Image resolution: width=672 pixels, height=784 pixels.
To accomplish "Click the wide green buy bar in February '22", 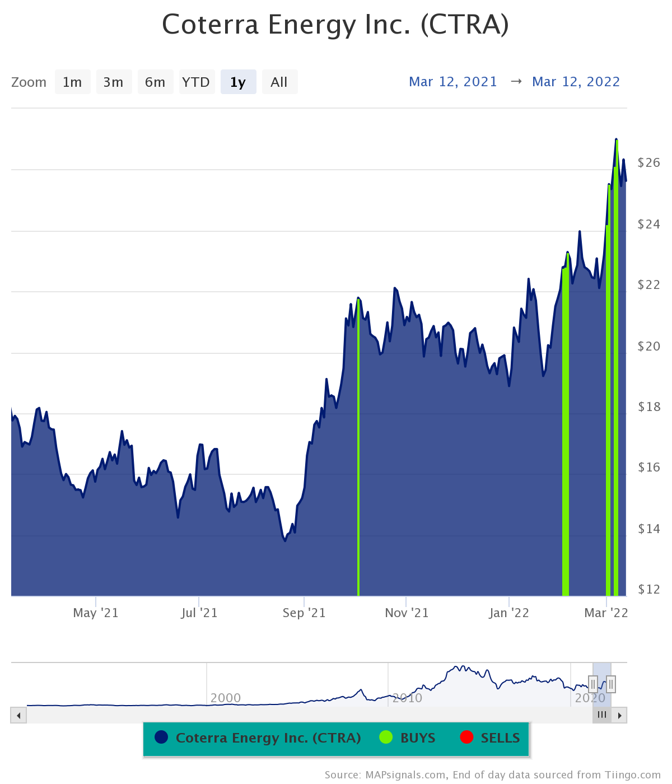I will 566,426.
